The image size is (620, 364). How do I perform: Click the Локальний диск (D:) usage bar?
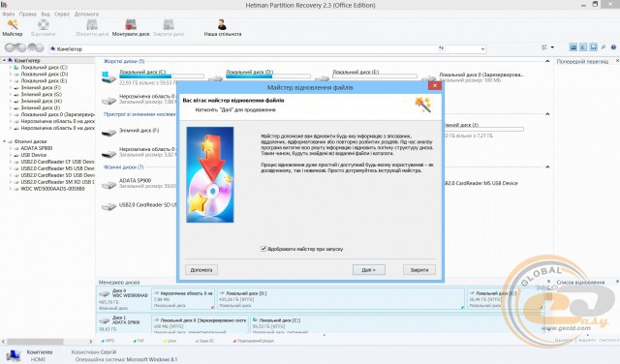268,76
